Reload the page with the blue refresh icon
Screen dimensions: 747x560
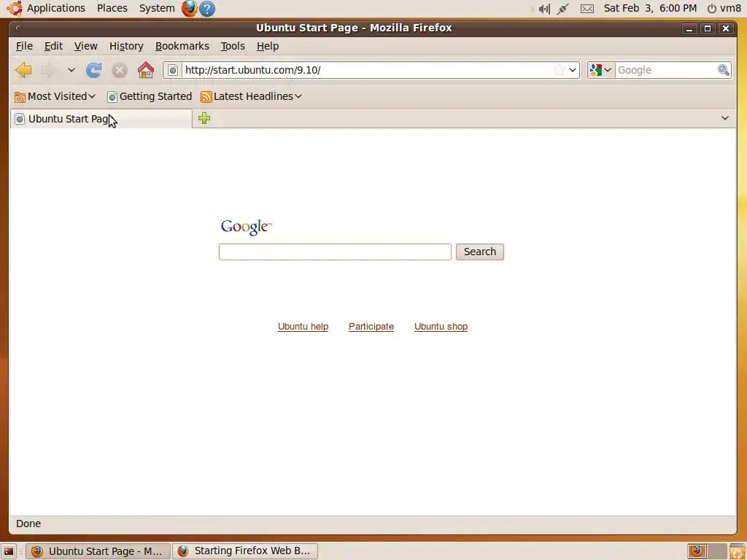click(x=94, y=70)
